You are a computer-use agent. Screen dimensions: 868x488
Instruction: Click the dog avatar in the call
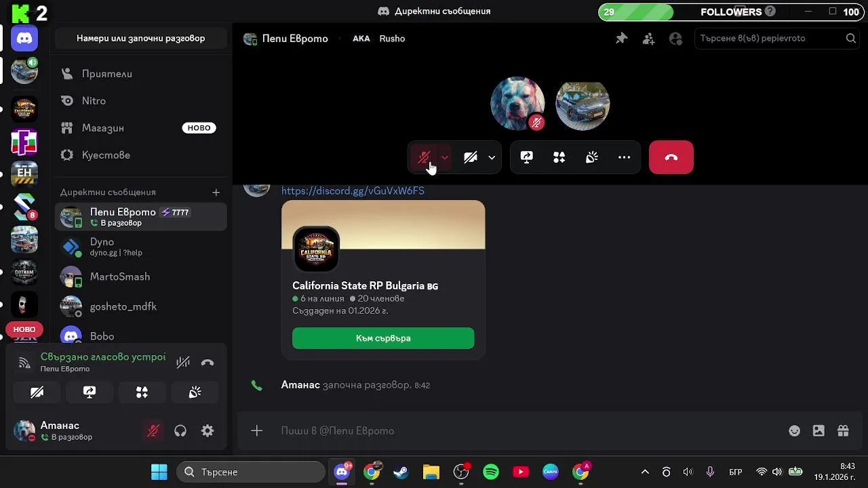(x=517, y=104)
